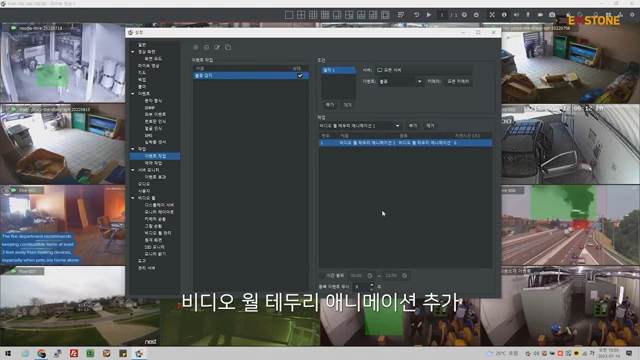Open the info icon in top toolbar

[504, 15]
